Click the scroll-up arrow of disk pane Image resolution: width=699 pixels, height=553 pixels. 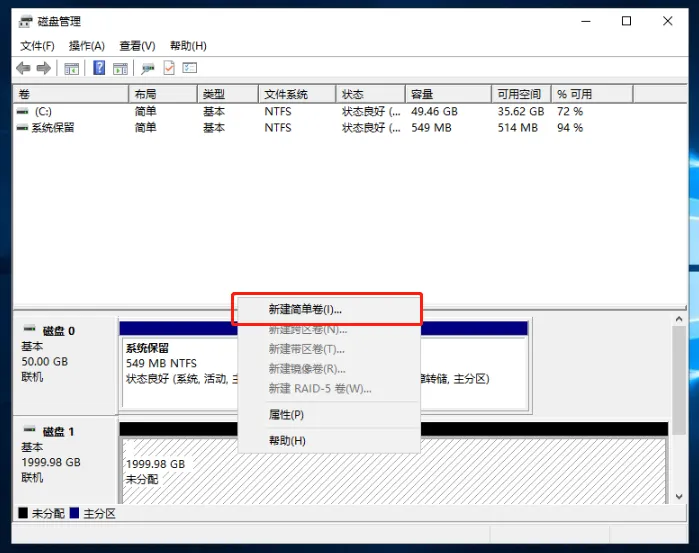point(679,319)
